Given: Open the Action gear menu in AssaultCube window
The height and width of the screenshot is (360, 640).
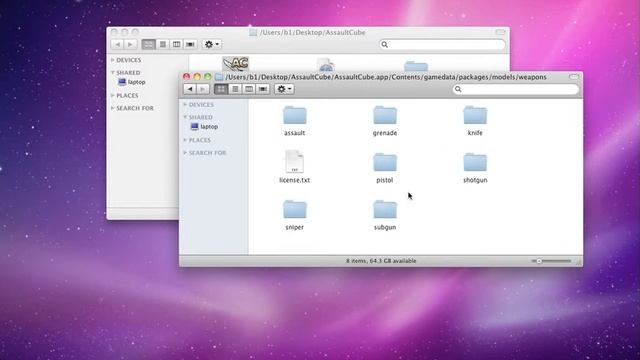Looking at the screenshot, I should (x=211, y=44).
